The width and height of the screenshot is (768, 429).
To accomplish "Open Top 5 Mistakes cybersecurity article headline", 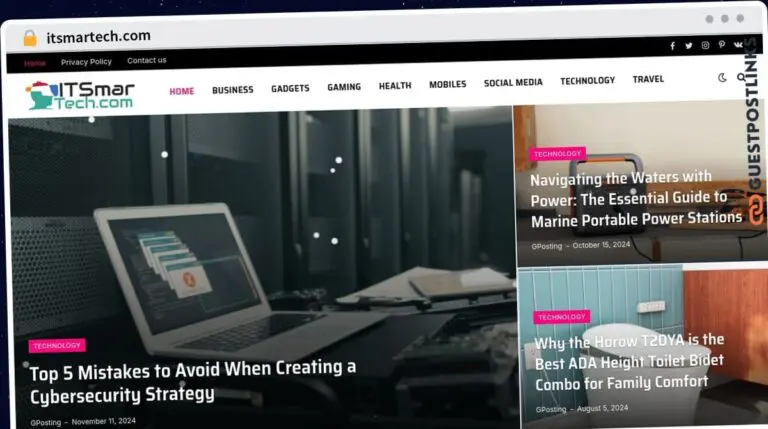I will [x=193, y=382].
